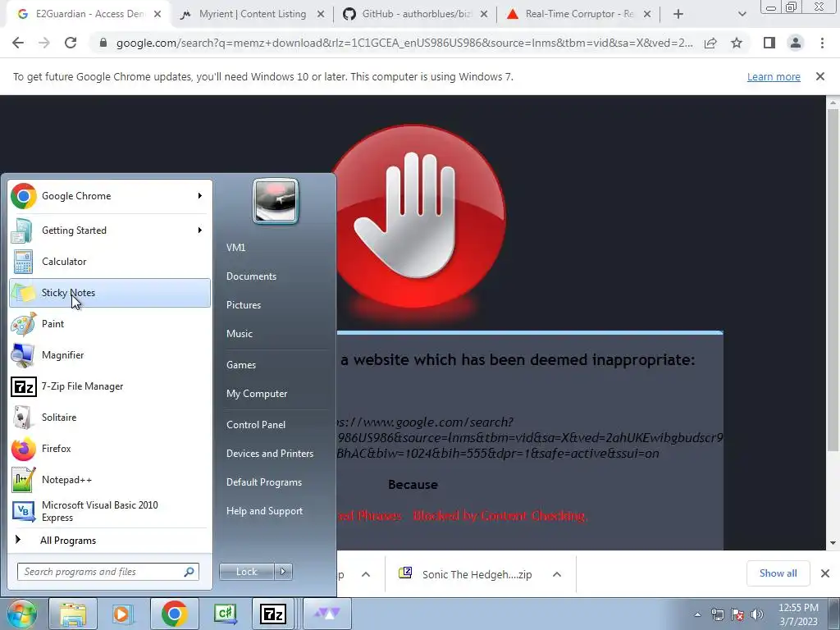Close the downloads bar
840x630 pixels.
825,573
